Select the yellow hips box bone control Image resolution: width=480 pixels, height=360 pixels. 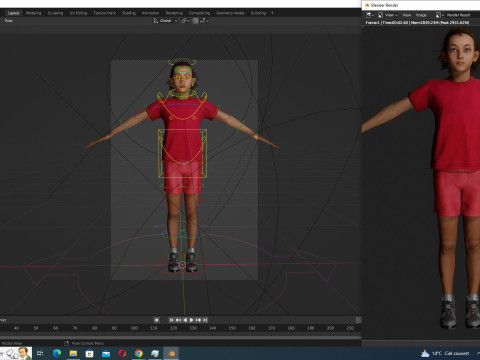tap(182, 153)
